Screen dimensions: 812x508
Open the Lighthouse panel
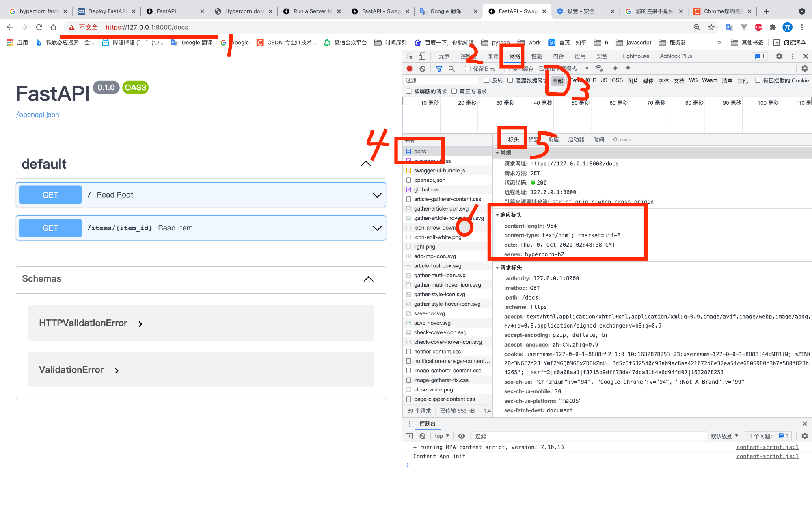(x=635, y=56)
